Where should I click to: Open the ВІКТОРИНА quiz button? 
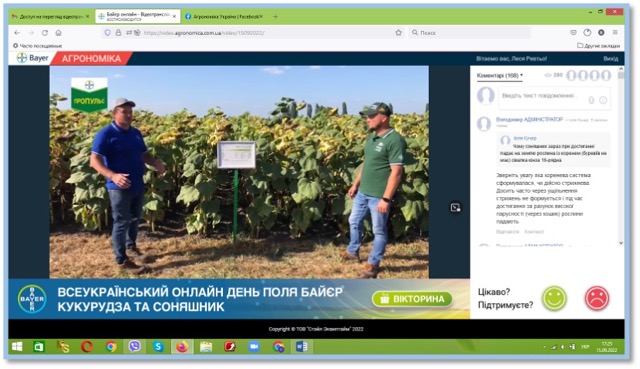point(412,299)
